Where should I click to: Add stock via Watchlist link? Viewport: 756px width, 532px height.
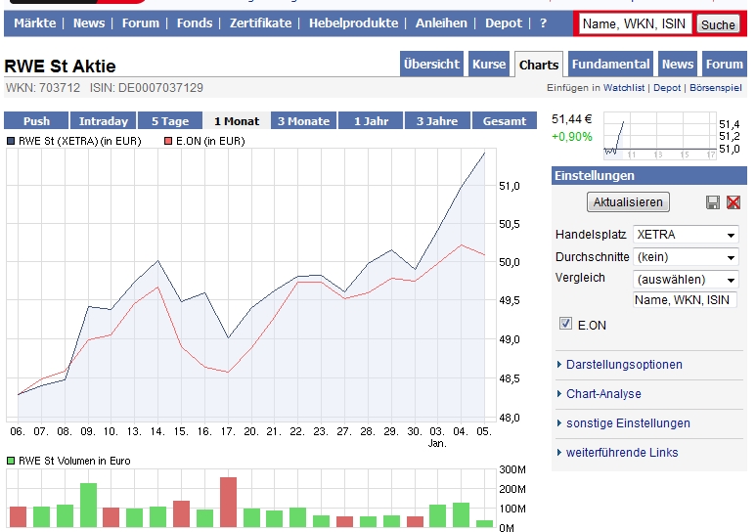point(623,88)
